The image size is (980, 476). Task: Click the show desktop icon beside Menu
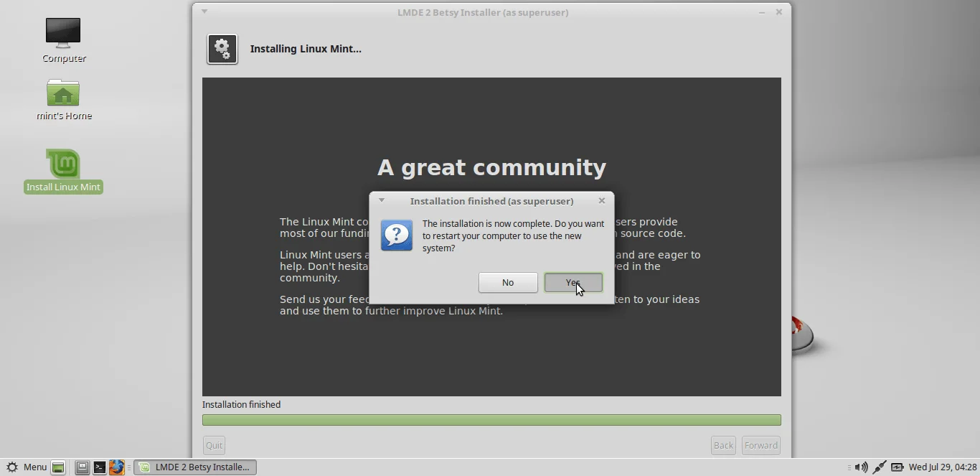[x=57, y=467]
